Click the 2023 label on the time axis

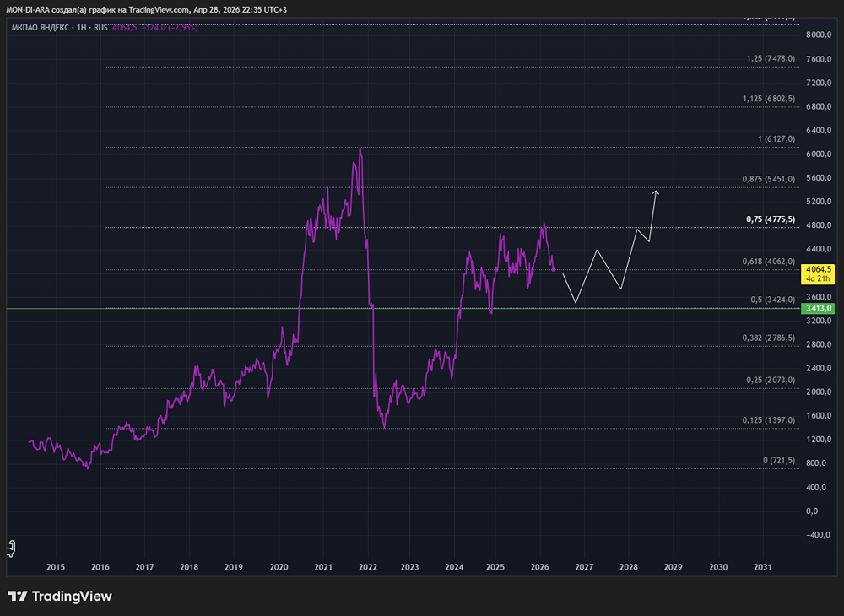coord(409,567)
